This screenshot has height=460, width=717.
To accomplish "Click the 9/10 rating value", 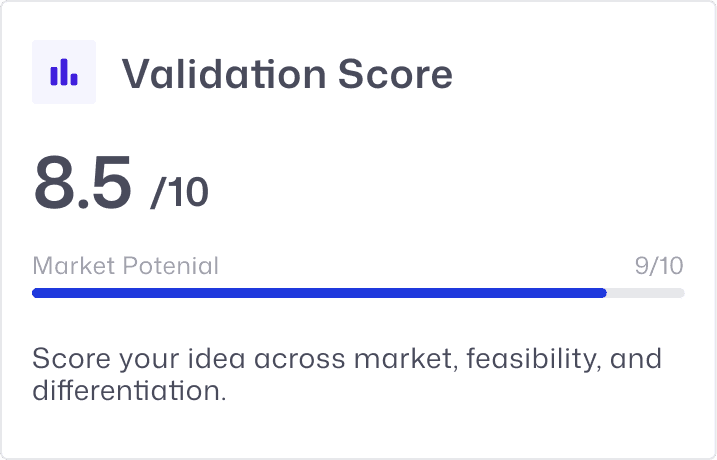I will tap(659, 266).
